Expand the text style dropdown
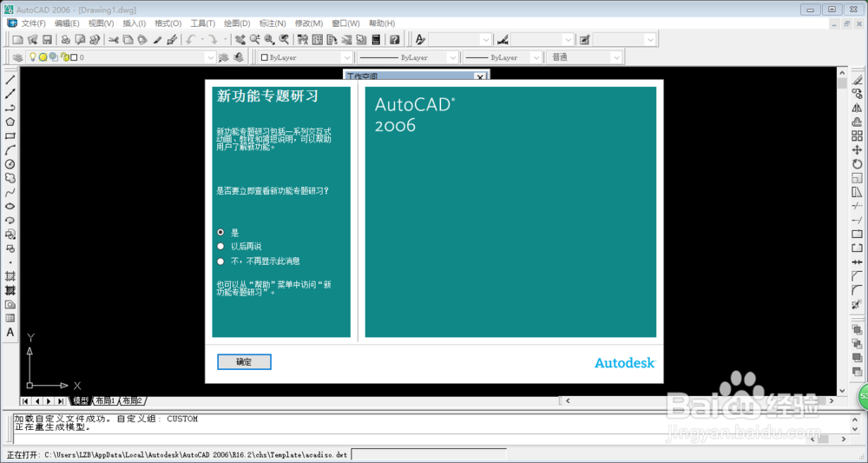The image size is (868, 463). point(485,39)
